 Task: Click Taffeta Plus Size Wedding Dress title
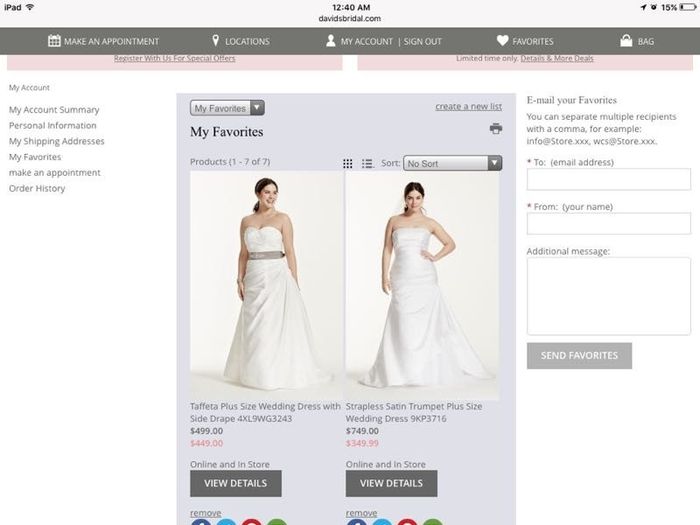point(265,412)
